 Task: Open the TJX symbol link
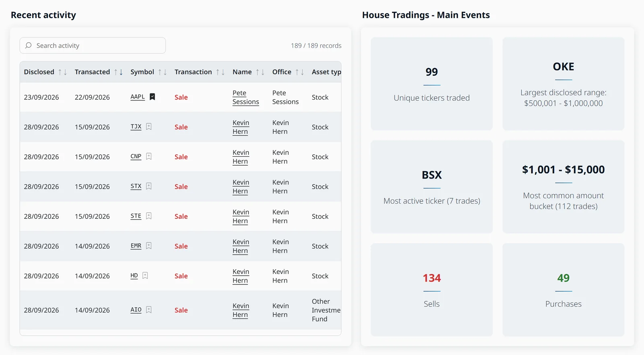[x=136, y=127]
